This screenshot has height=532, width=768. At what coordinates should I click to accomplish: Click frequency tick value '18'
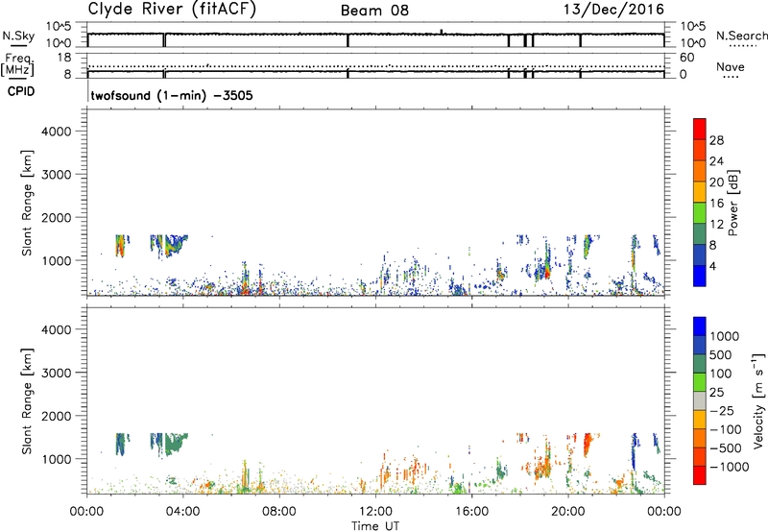click(x=63, y=58)
